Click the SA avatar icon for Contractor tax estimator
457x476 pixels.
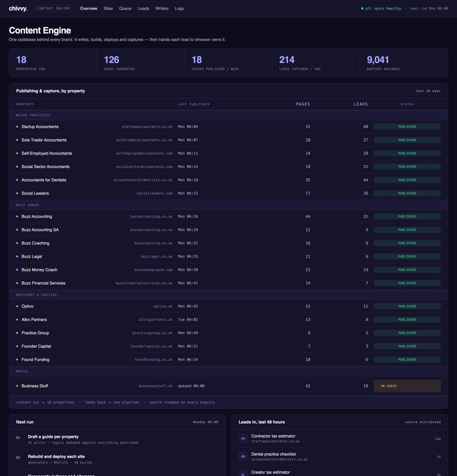tap(243, 438)
